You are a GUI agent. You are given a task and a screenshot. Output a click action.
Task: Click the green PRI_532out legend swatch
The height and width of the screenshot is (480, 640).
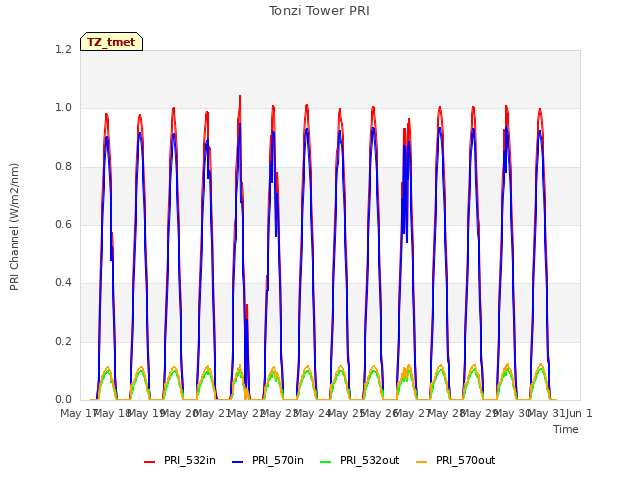point(325,462)
